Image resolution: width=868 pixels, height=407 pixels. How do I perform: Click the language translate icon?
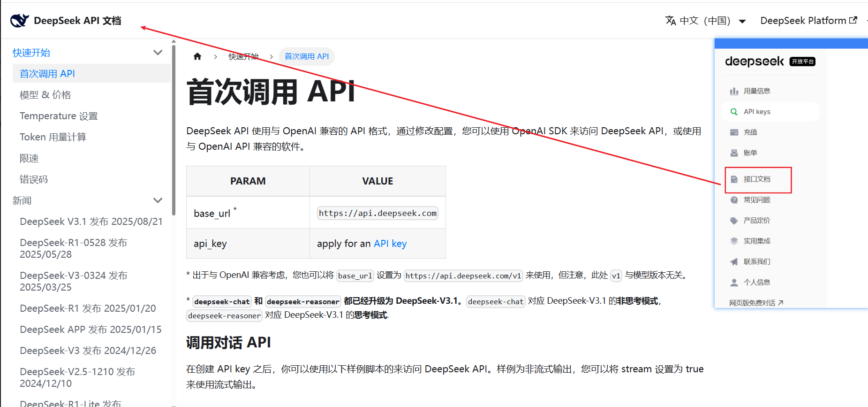tap(671, 21)
